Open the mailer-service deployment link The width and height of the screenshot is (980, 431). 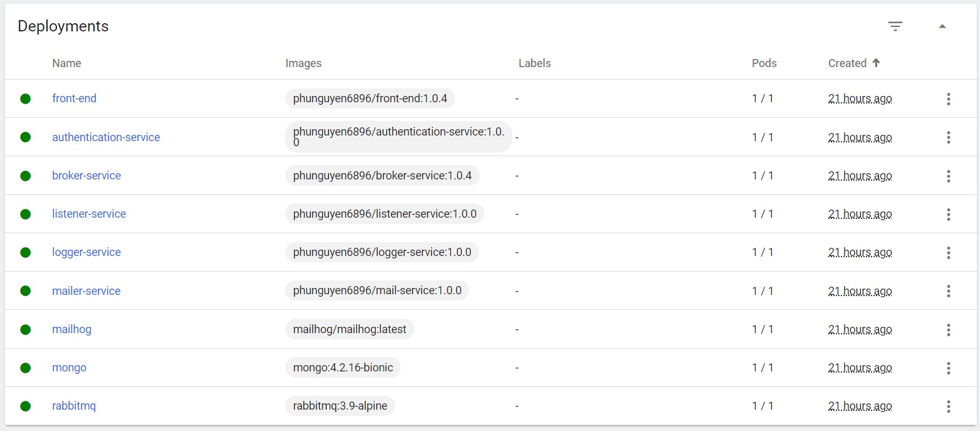[x=86, y=290]
